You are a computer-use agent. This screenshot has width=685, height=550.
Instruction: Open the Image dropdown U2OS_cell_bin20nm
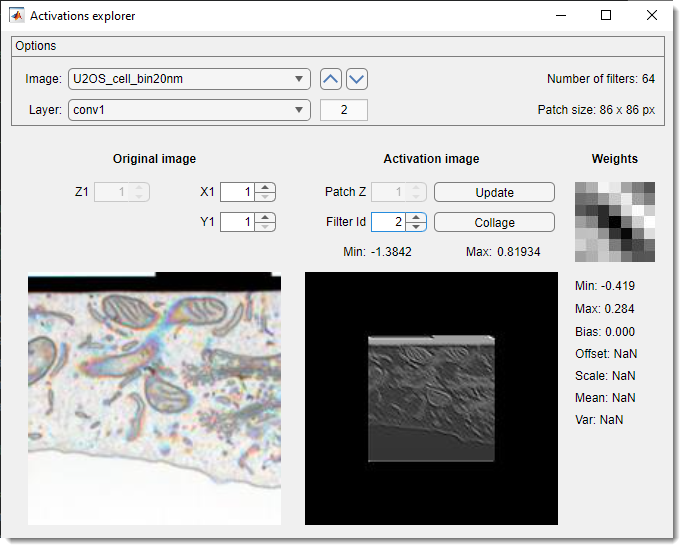[189, 80]
